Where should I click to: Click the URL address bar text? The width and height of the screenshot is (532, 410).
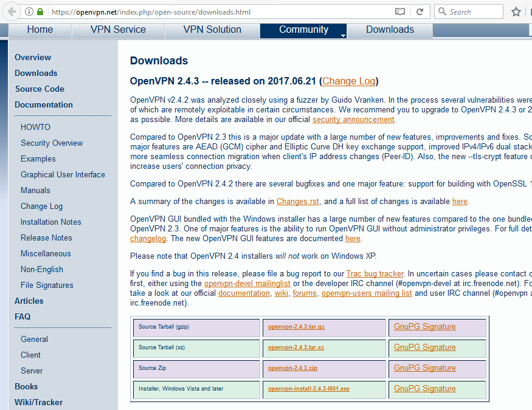[151, 12]
